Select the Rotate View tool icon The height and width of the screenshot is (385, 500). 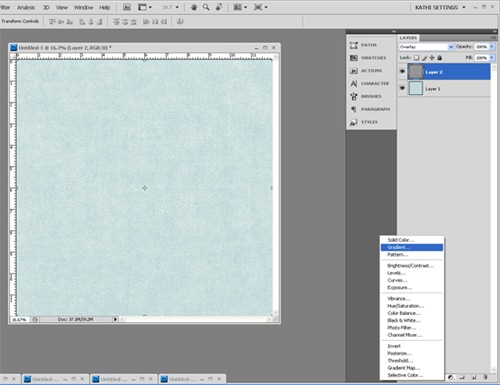219,7
